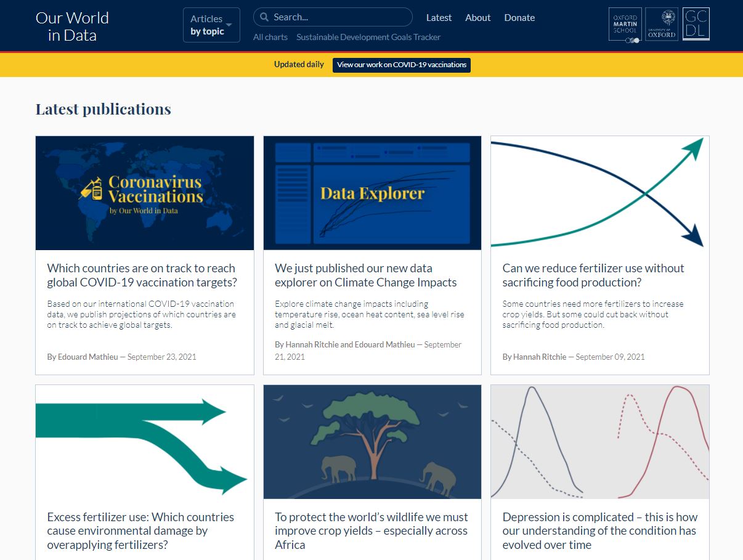Viewport: 743px width, 560px height.
Task: Click the search magnifier icon
Action: [264, 17]
